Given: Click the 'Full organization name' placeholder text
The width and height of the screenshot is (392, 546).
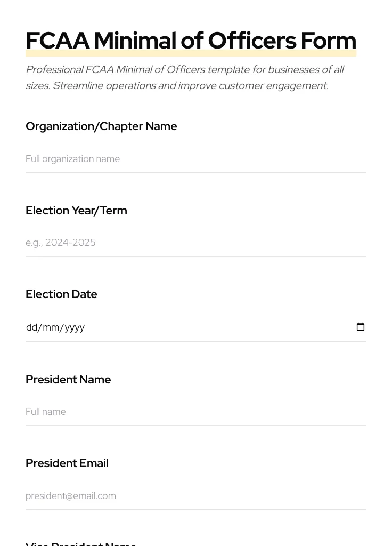Looking at the screenshot, I should 72,159.
